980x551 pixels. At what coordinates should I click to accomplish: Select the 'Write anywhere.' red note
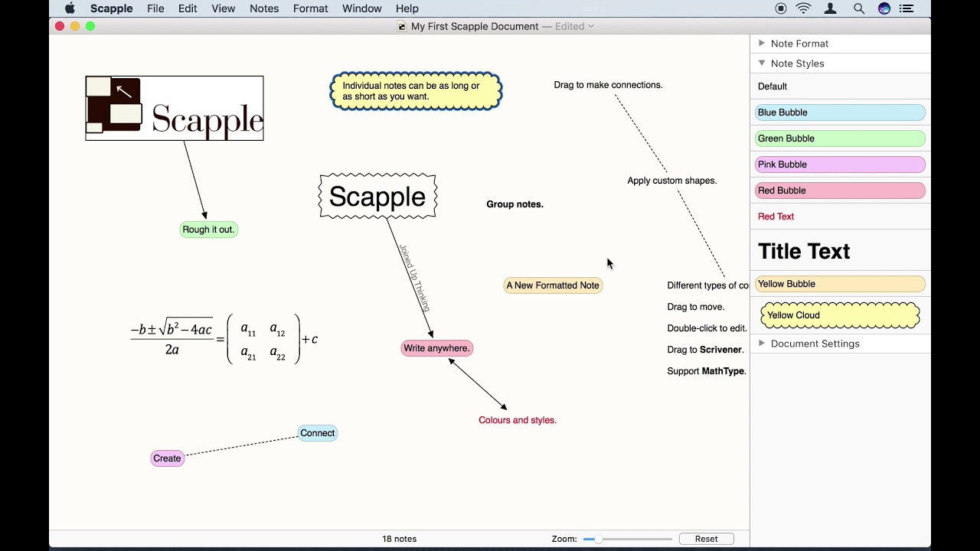point(436,348)
